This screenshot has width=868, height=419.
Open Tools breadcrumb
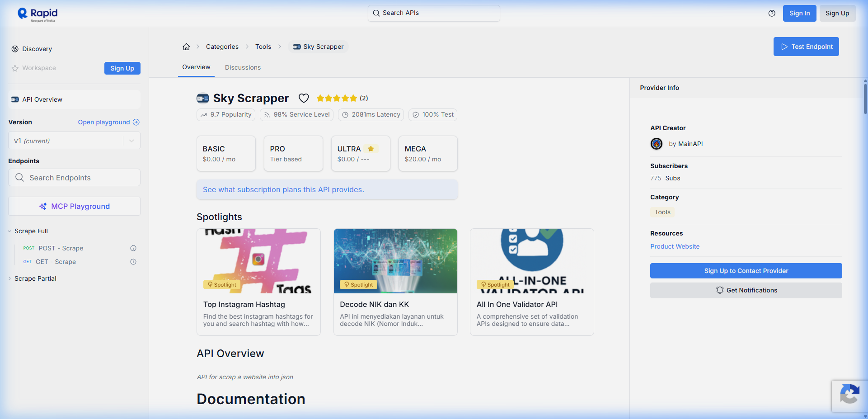[263, 47]
